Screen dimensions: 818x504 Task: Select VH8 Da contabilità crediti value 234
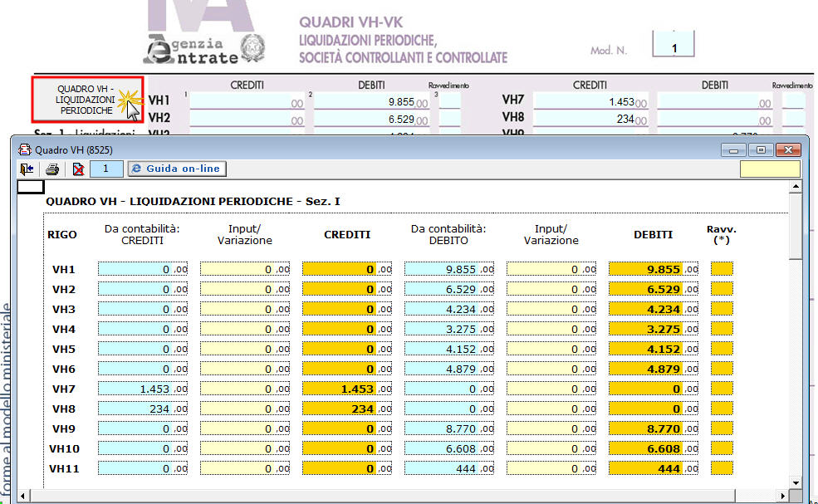click(x=142, y=409)
